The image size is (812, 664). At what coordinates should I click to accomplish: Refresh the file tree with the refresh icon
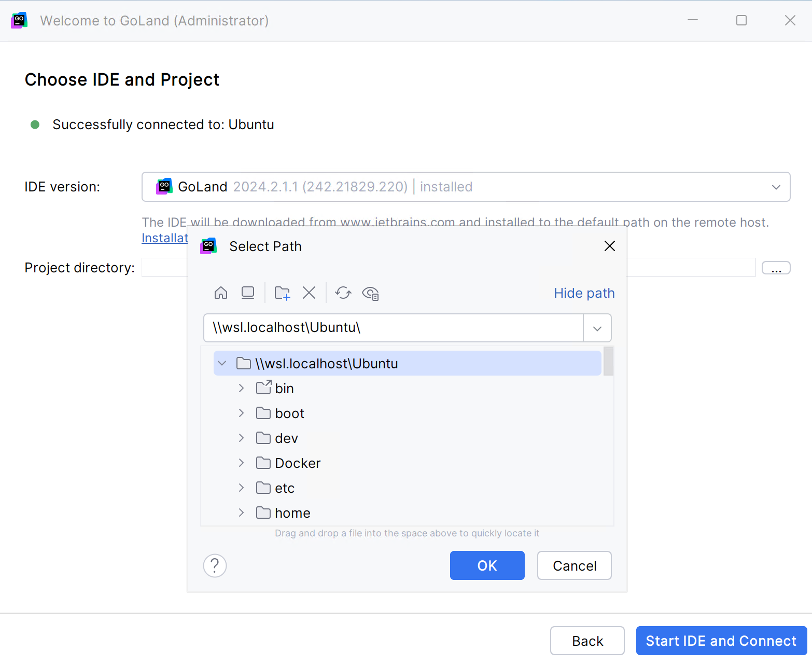click(343, 293)
